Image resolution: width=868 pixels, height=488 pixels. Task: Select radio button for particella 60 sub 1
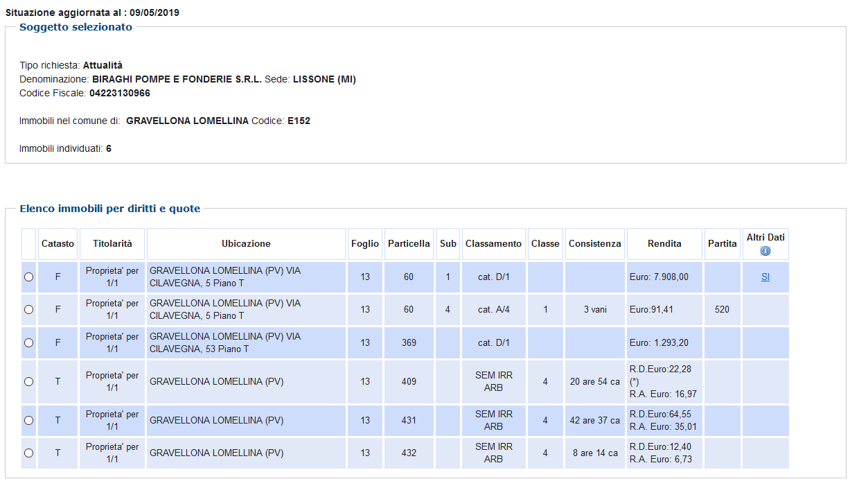[x=28, y=277]
